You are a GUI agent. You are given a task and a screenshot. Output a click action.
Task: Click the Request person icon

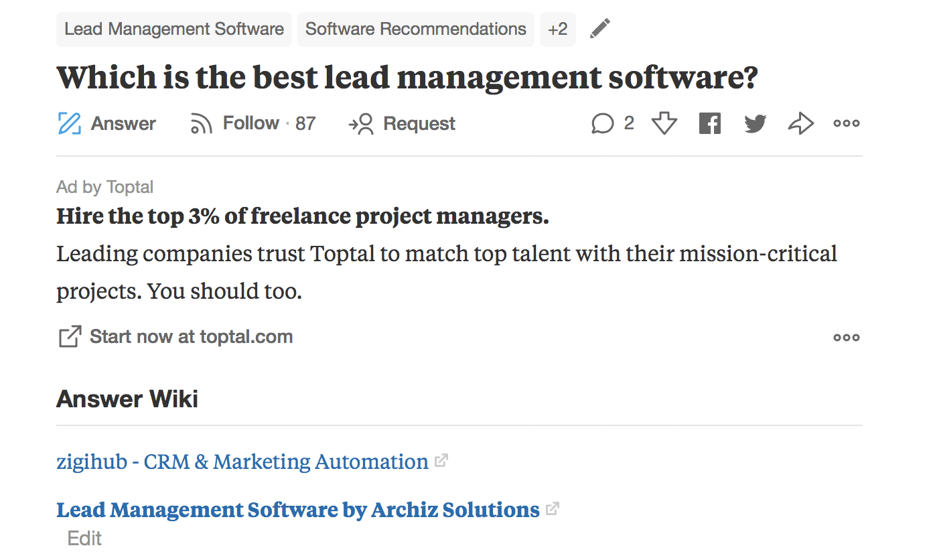pyautogui.click(x=361, y=124)
